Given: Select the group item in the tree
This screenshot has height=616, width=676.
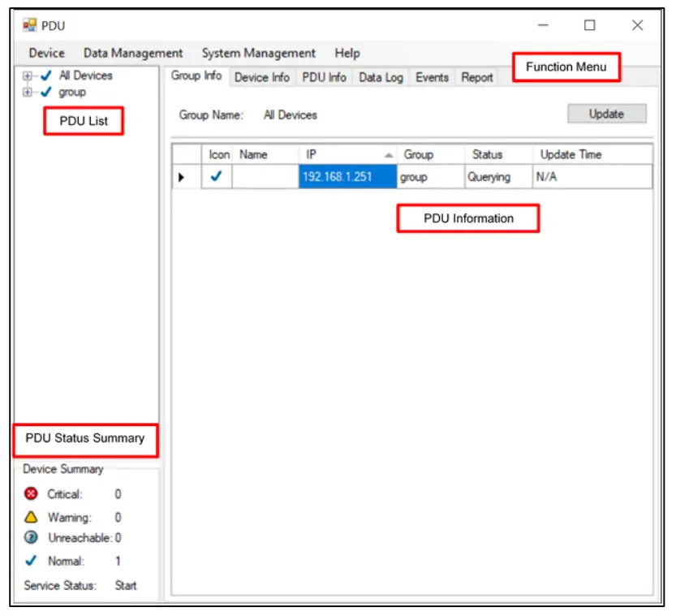Looking at the screenshot, I should point(72,93).
